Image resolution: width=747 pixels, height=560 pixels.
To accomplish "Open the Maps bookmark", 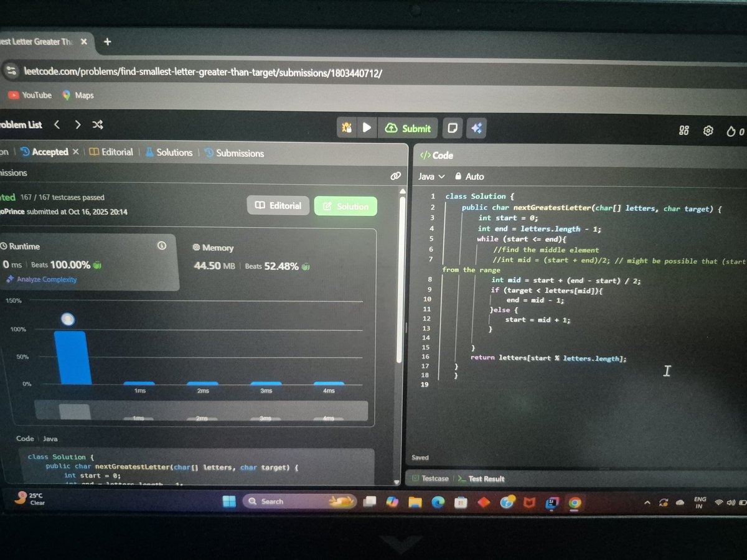I will pyautogui.click(x=78, y=95).
